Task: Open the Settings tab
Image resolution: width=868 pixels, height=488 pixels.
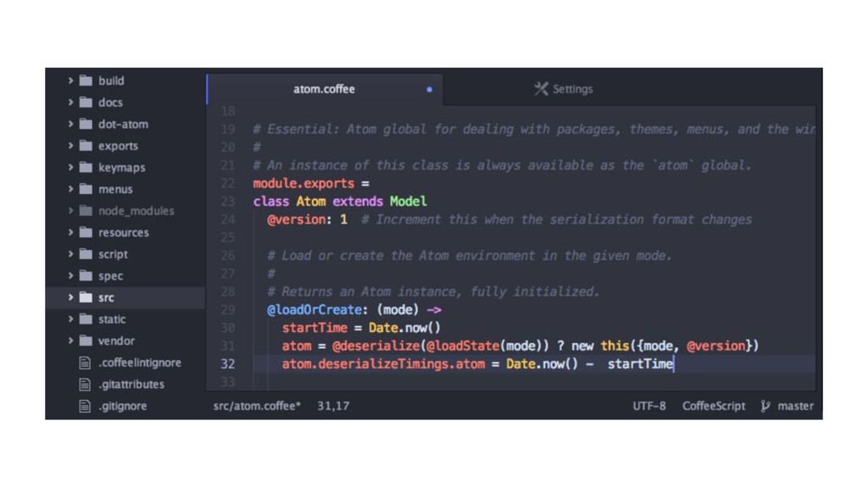Action: pos(564,89)
